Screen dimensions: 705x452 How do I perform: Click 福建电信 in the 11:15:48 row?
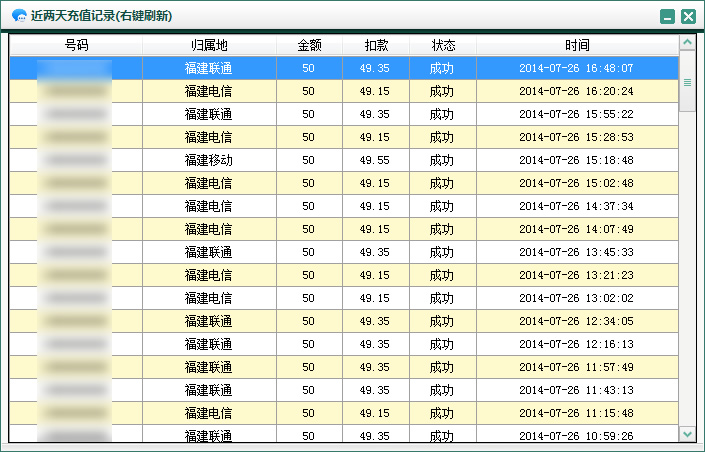pos(208,413)
